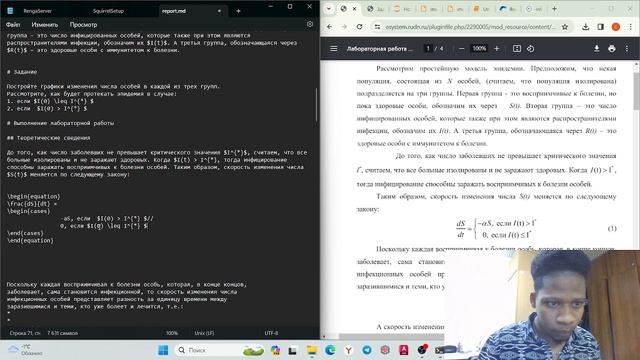
Task: Zoom in the PDF document
Action: [497, 49]
